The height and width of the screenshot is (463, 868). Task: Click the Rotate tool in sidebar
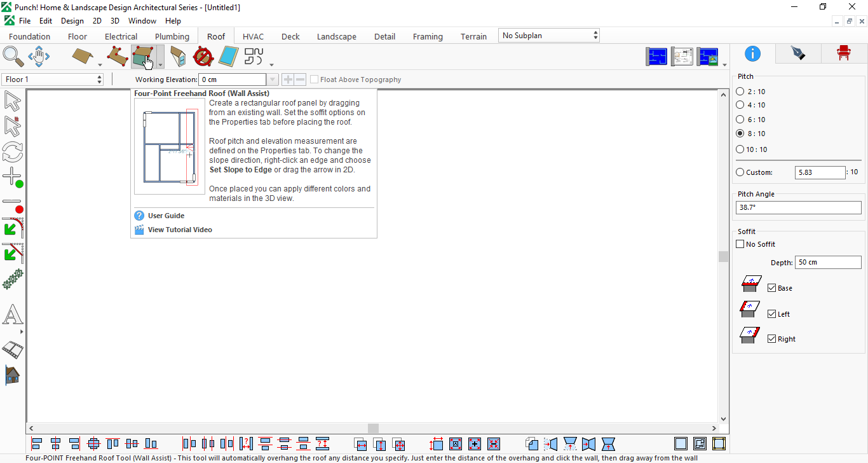13,152
